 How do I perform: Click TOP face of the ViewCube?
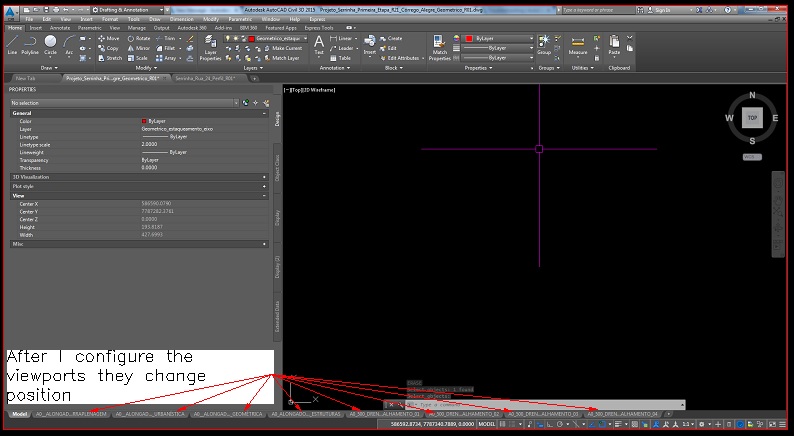[x=751, y=119]
